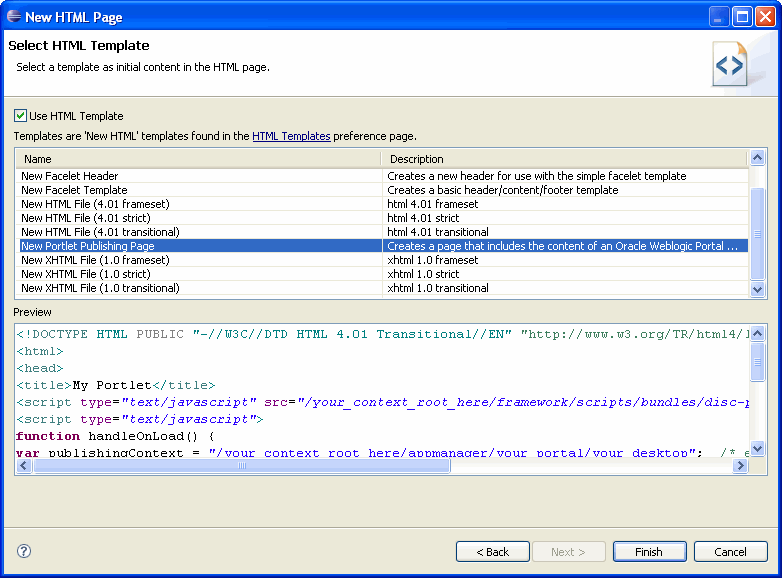
Task: Click the preview horizontal scroll left arrow
Action: tap(23, 465)
